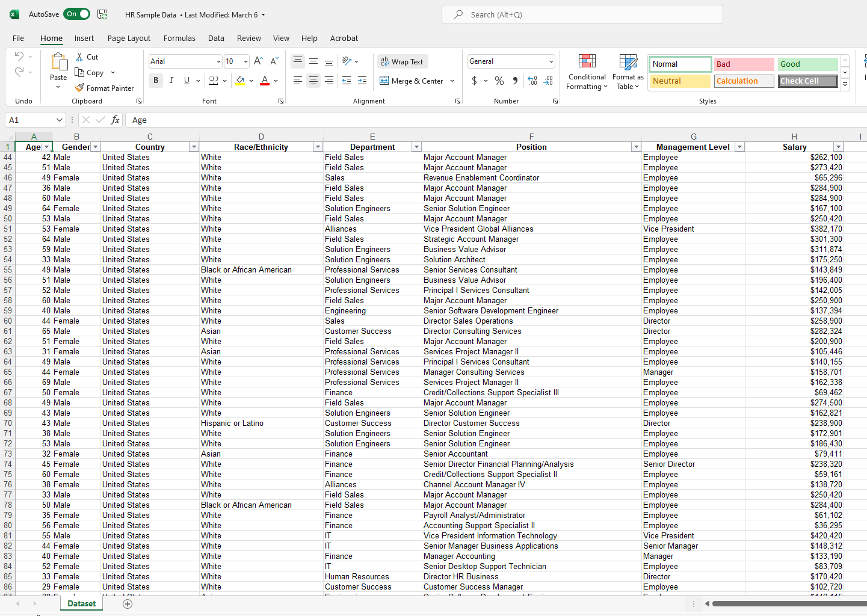The height and width of the screenshot is (616, 867).
Task: Add a new sheet with plus button
Action: point(128,603)
